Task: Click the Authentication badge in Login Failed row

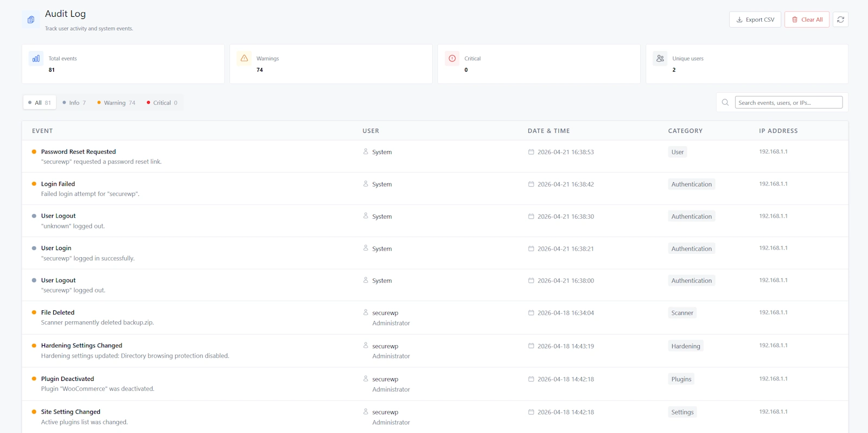Action: [692, 184]
